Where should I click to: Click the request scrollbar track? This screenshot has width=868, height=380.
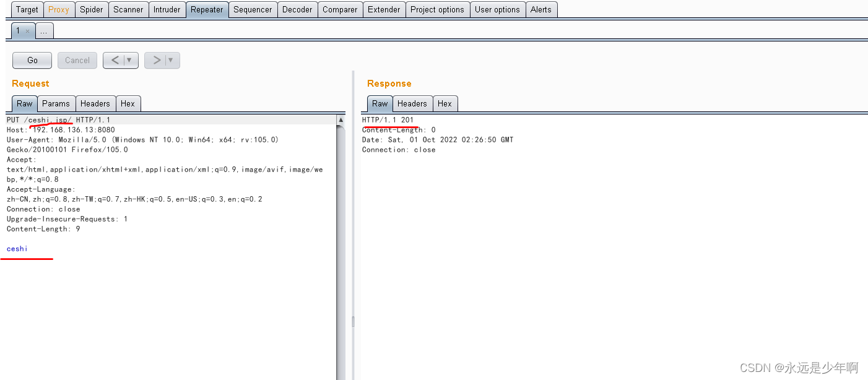[341, 252]
